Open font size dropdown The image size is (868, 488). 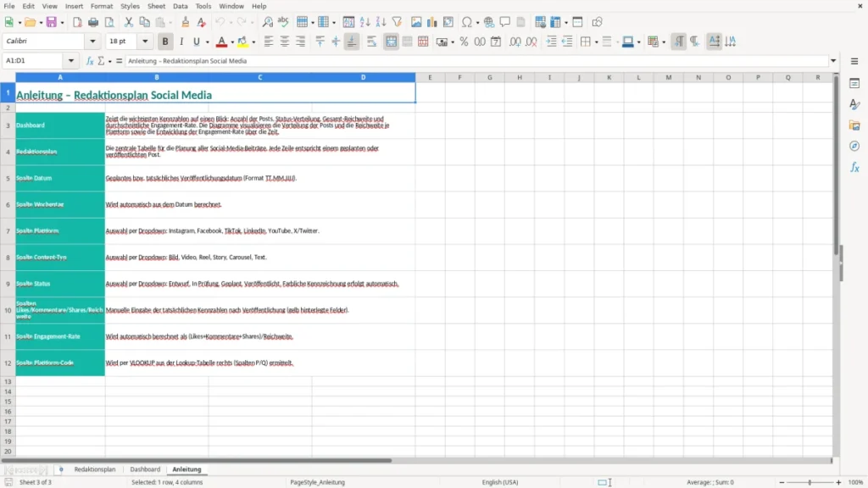click(x=145, y=41)
